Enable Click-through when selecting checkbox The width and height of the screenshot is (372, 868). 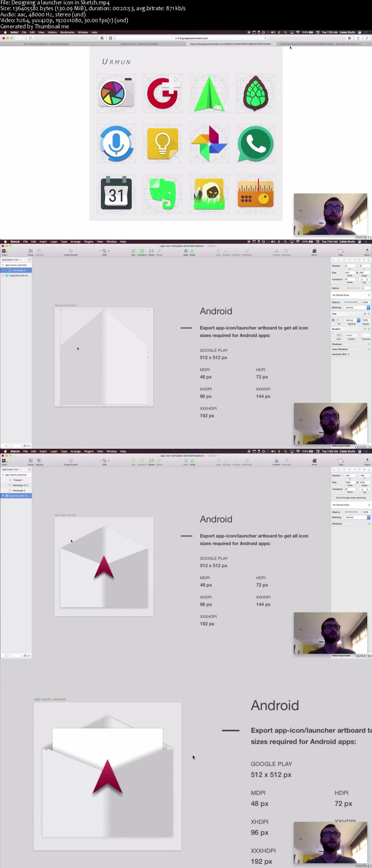pos(334,498)
